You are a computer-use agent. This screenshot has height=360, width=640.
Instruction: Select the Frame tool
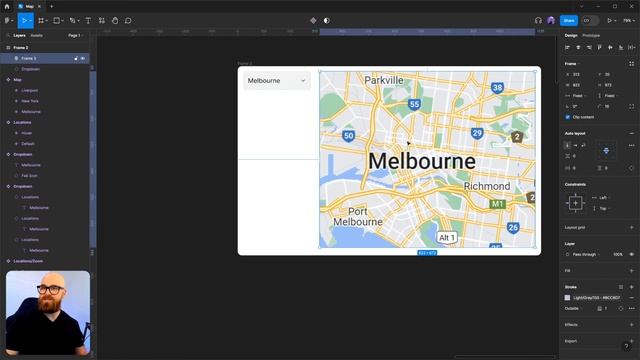pos(41,20)
